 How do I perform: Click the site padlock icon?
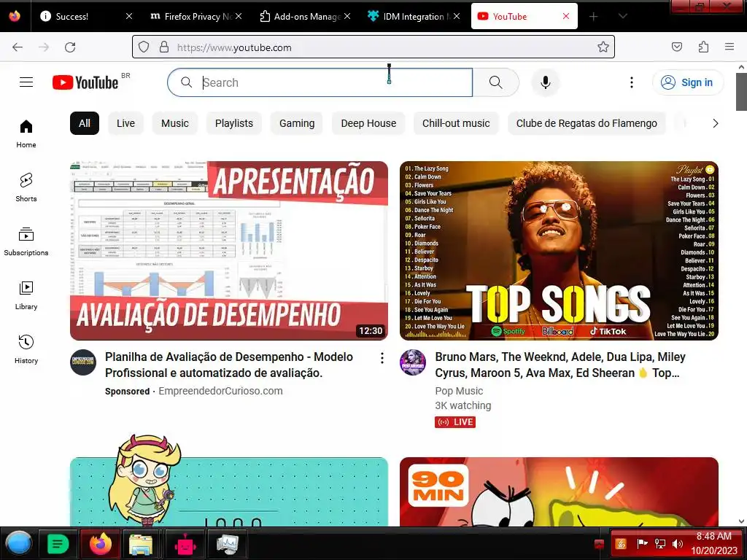tap(164, 47)
